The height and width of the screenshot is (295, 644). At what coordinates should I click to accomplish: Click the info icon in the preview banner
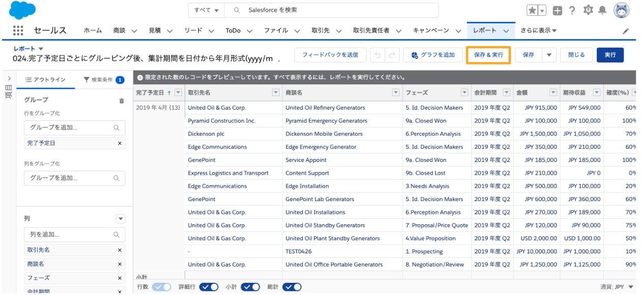140,78
